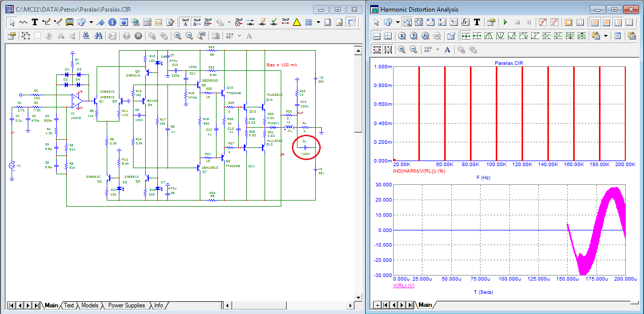This screenshot has width=644, height=314.
Task: Toggle grid display in schematic toolbar
Action: pos(308,22)
